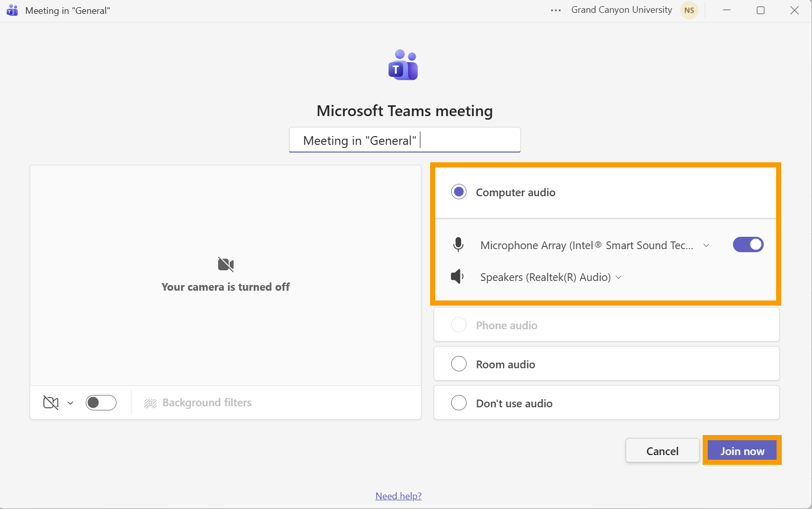Select the Room audio option
Viewport: 812px width, 509px height.
click(459, 364)
